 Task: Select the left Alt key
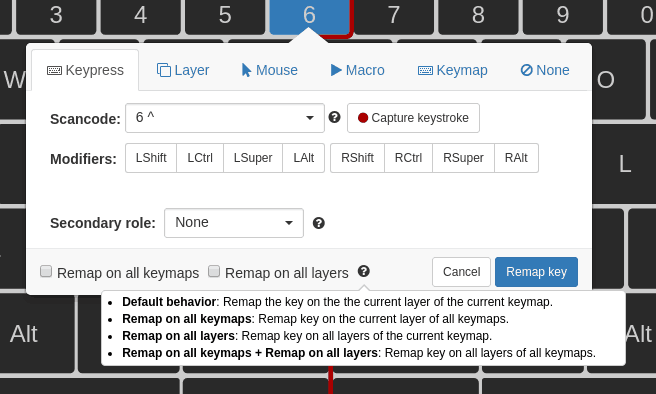37,333
